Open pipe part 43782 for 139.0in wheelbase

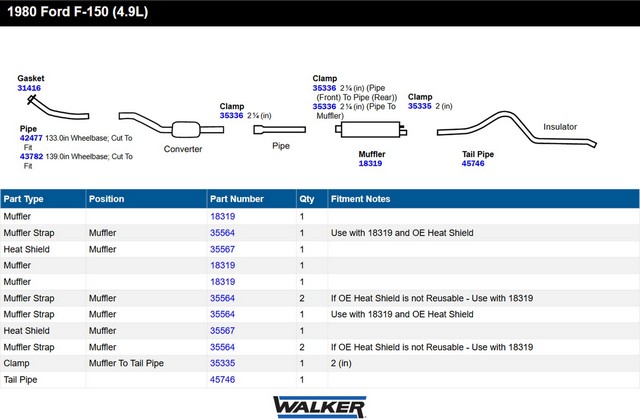coord(31,156)
